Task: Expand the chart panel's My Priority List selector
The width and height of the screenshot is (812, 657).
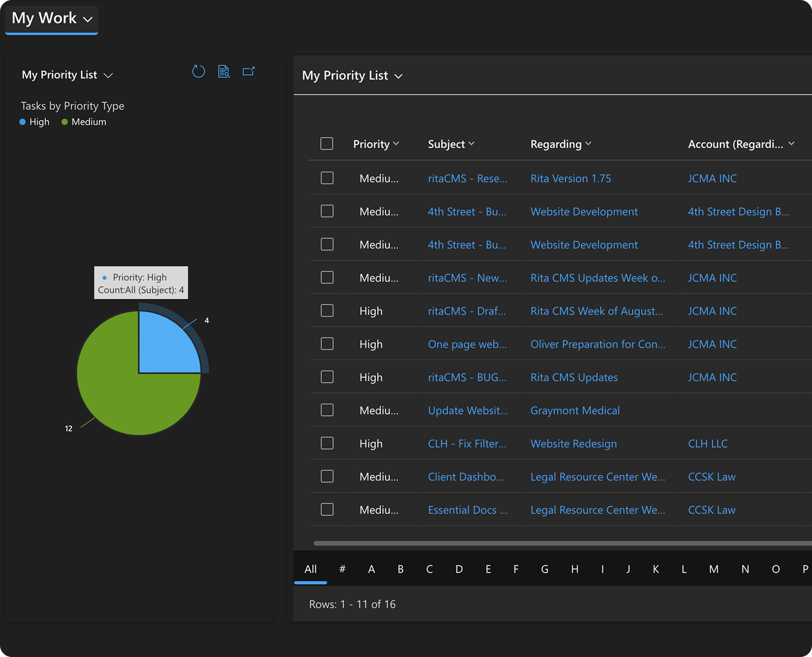Action: pos(67,75)
